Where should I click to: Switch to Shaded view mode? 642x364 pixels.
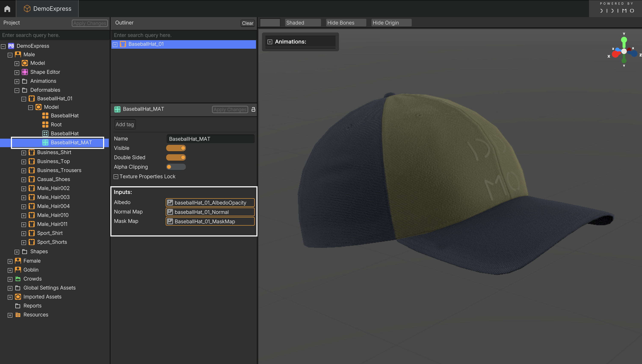[x=303, y=22]
